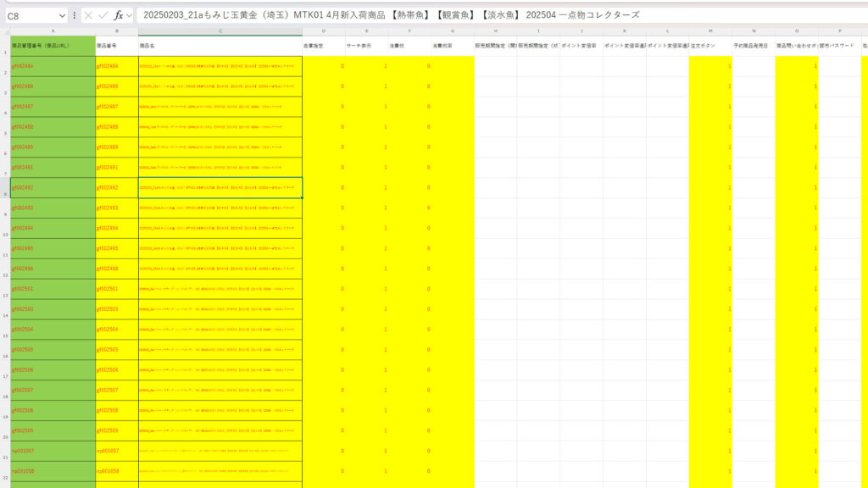This screenshot has height=488, width=868.
Task: Click header cell 闇市パスワード
Action: pos(839,46)
